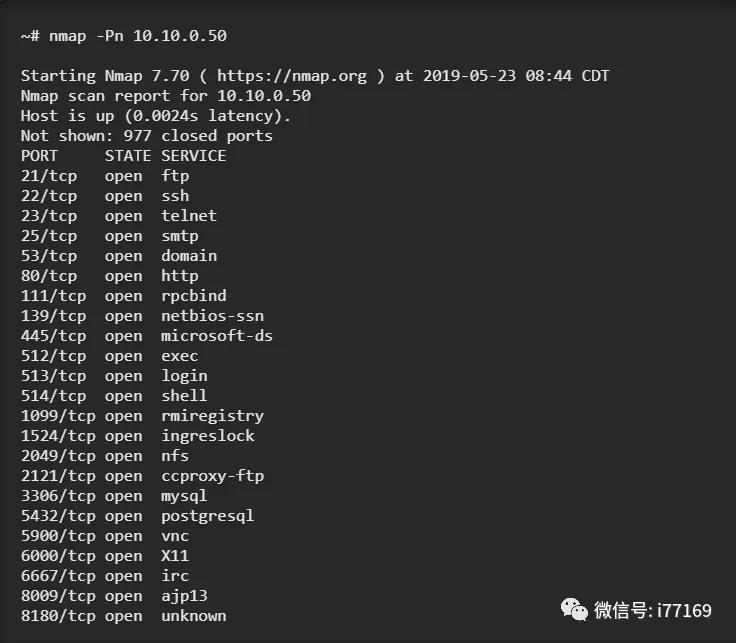Screen dimensions: 736x643
Task: Select the netbios-ssn service text
Action: point(212,316)
